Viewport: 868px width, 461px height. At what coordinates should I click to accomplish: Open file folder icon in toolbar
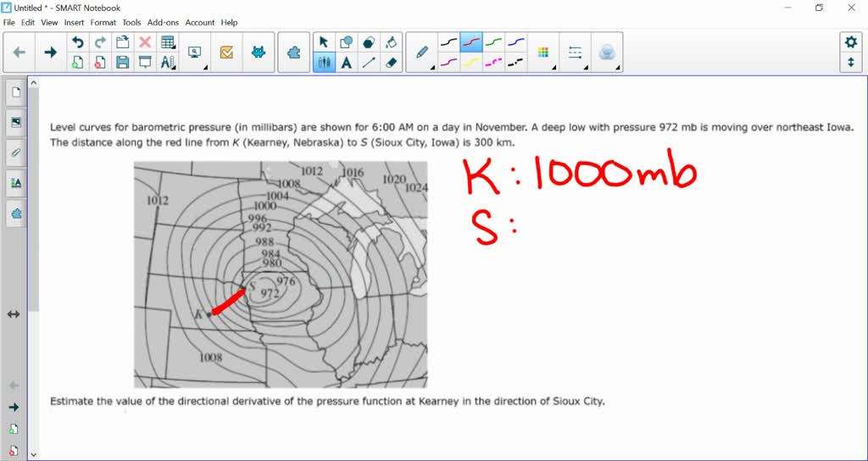tap(122, 42)
